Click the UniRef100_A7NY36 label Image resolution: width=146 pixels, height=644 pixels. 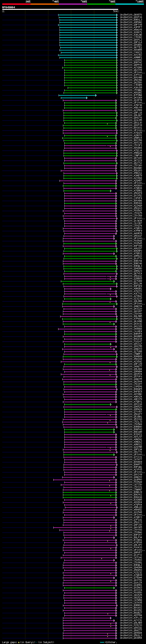point(131,105)
